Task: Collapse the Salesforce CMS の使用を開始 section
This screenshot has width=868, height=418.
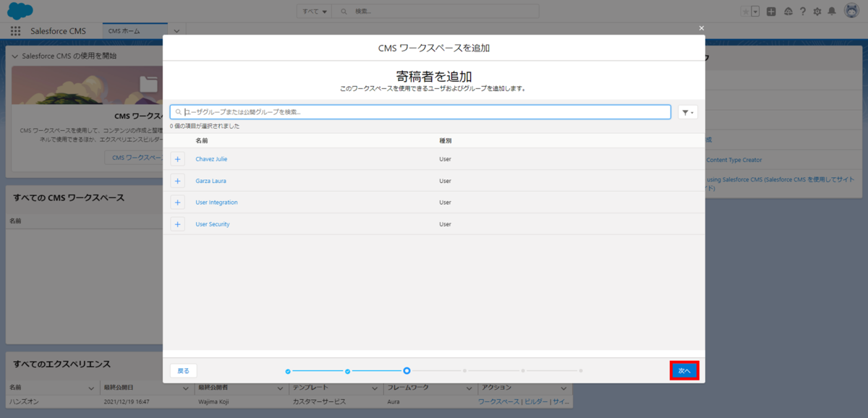Action: 14,56
